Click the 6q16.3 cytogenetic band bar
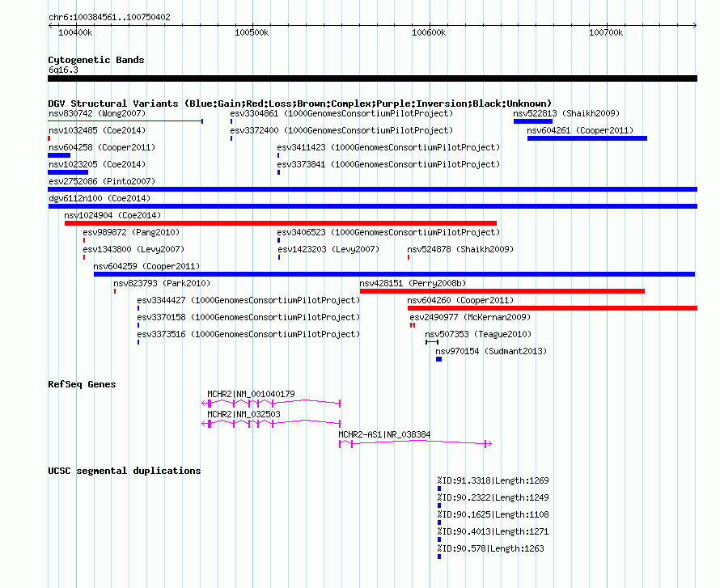The width and height of the screenshot is (720, 588). pos(372,78)
